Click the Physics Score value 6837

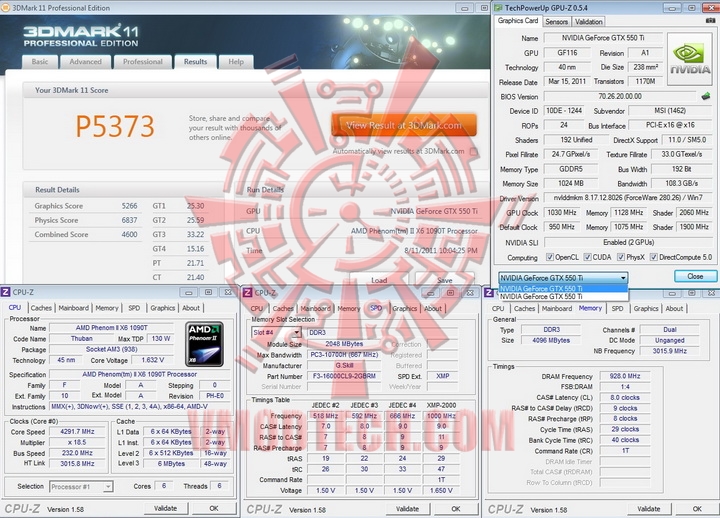(x=129, y=220)
